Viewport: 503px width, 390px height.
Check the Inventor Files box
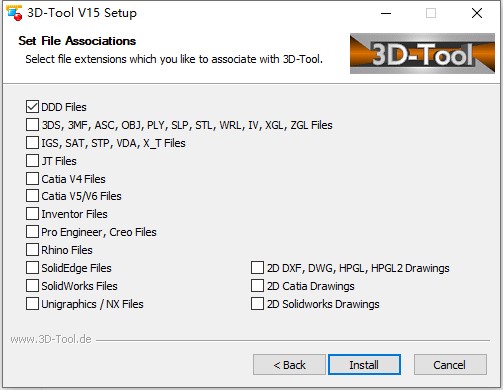32,214
